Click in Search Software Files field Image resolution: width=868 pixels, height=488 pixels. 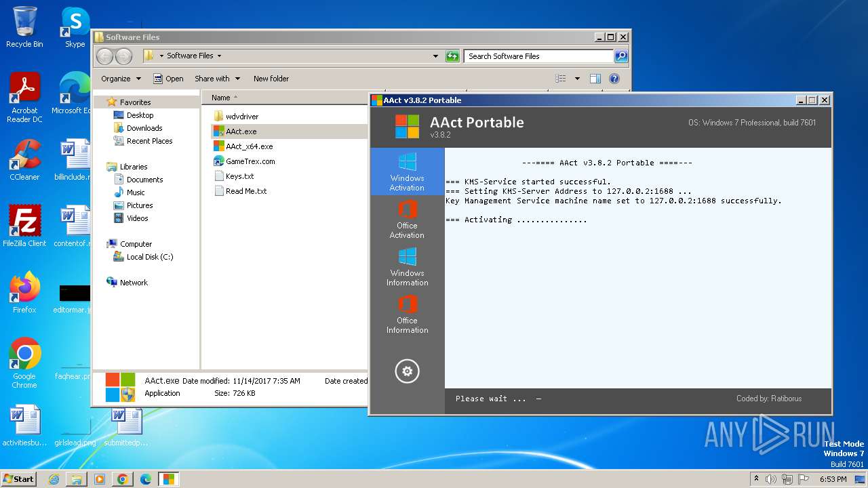click(x=539, y=56)
